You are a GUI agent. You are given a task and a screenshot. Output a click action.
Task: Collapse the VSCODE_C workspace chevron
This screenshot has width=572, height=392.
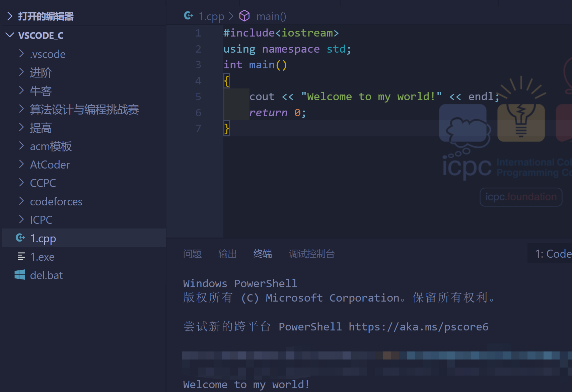(x=10, y=35)
